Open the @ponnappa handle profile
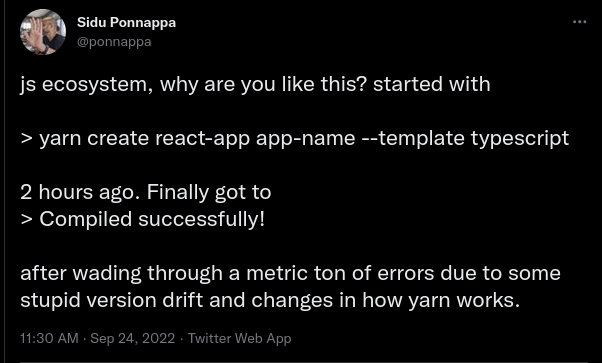 114,41
